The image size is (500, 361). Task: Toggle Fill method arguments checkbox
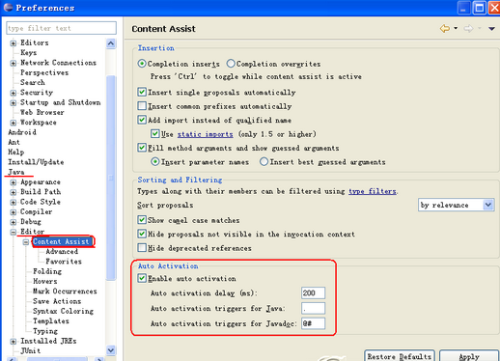tap(142, 148)
